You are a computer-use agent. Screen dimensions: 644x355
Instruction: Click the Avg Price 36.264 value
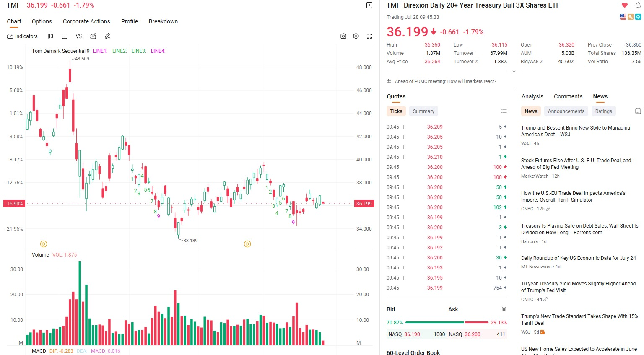click(x=432, y=62)
